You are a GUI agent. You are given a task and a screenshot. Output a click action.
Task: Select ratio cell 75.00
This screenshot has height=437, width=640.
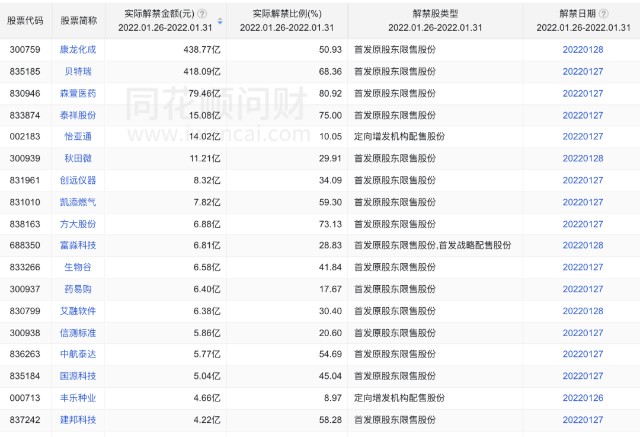[x=330, y=115]
